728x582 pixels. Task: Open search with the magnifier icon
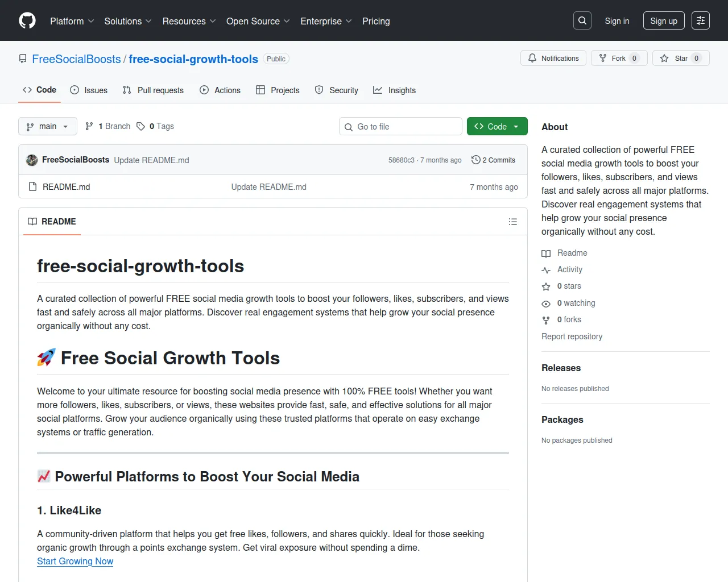[x=582, y=21]
